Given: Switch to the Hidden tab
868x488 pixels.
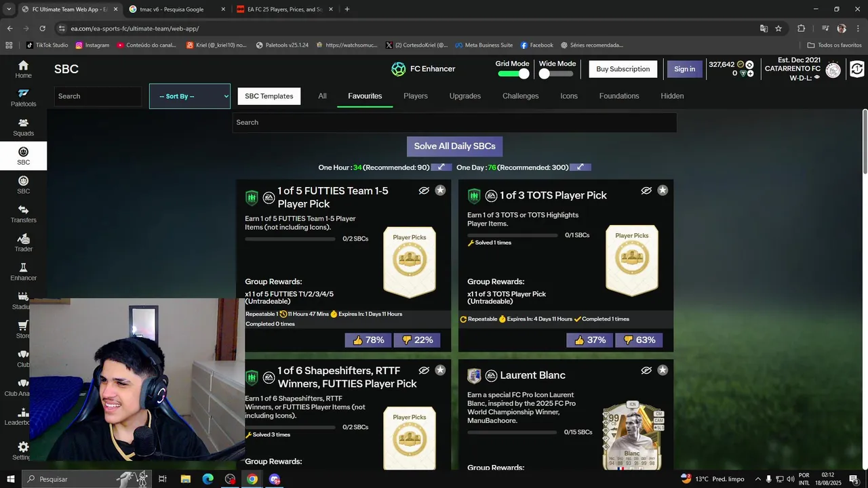Looking at the screenshot, I should coord(672,96).
